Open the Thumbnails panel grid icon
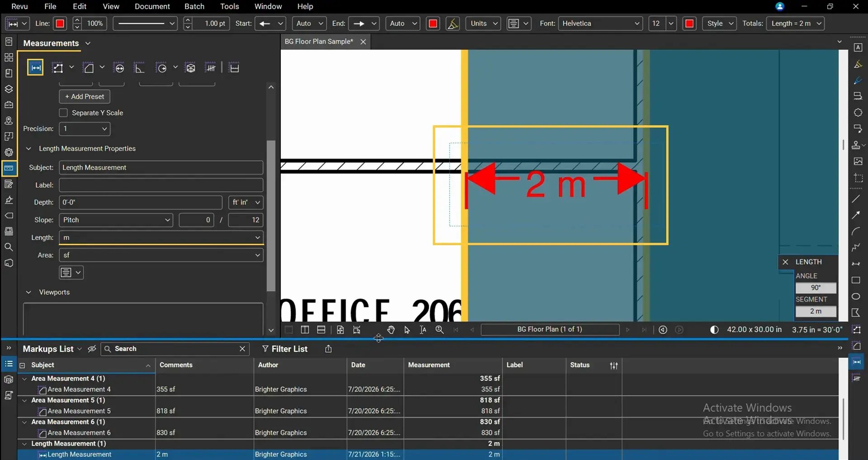Screen dimensions: 868x460 (x=9, y=57)
